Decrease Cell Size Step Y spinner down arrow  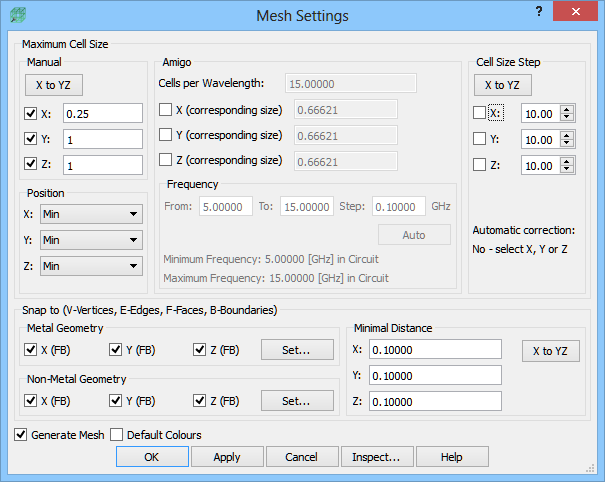[x=566, y=143]
